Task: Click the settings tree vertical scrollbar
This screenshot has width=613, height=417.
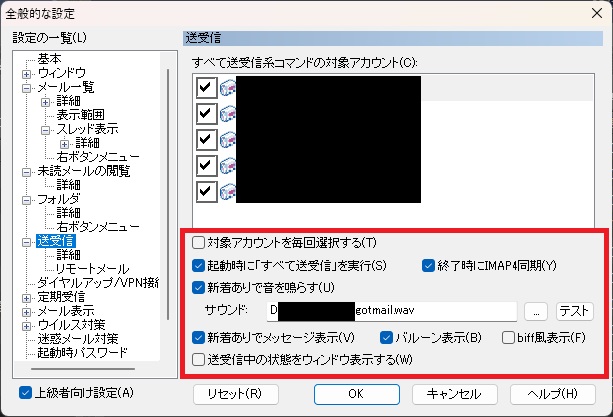Action: point(168,194)
